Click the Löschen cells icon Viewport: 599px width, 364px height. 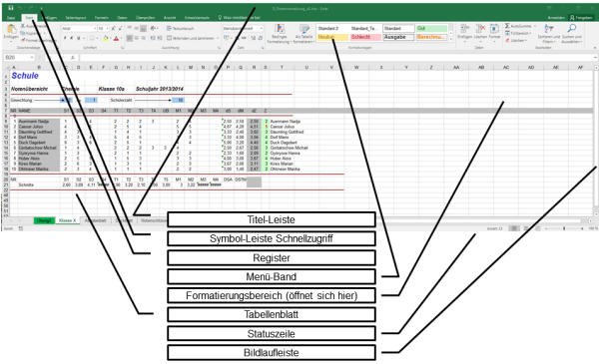(x=480, y=29)
